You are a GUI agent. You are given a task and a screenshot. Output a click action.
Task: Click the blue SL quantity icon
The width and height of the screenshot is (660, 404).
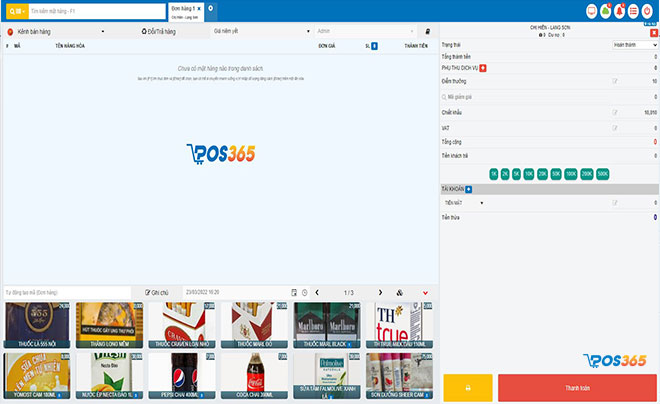pos(374,46)
